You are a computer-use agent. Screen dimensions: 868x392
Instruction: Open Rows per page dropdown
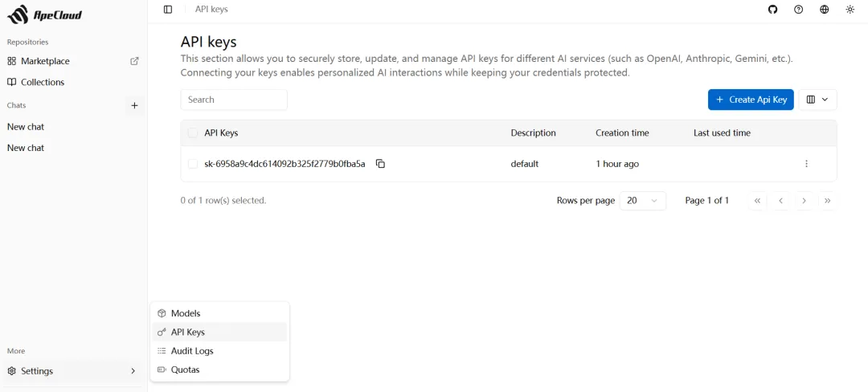point(642,201)
